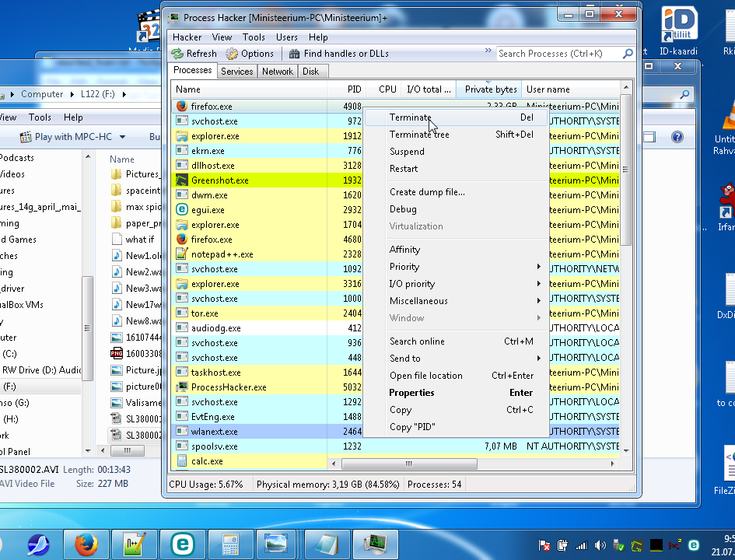Choose Terminate from the context menu
The width and height of the screenshot is (735, 560).
(x=411, y=117)
